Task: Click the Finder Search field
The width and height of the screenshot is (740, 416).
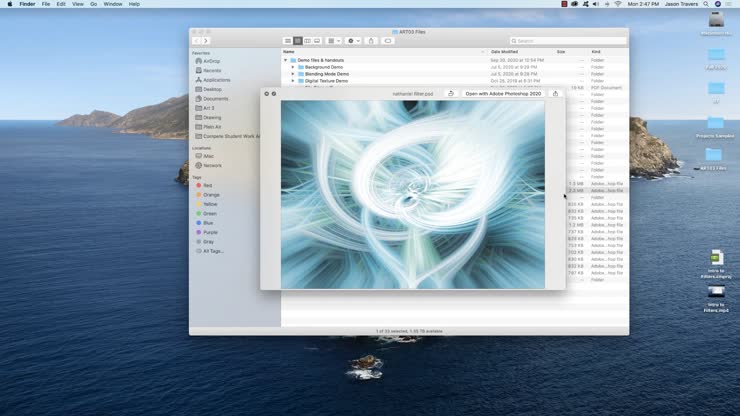Action: click(568, 41)
